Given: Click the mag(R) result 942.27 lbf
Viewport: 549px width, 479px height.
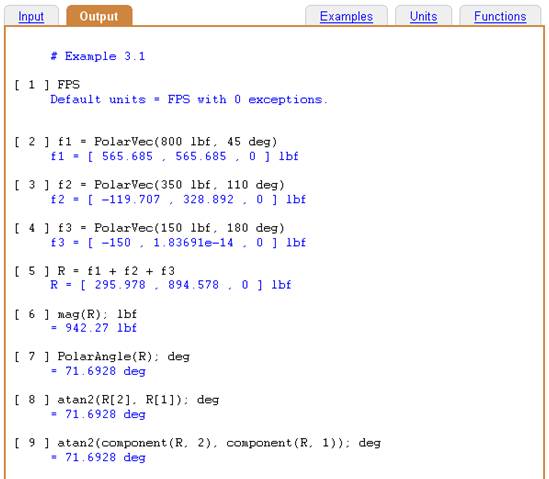Looking at the screenshot, I should (x=93, y=328).
